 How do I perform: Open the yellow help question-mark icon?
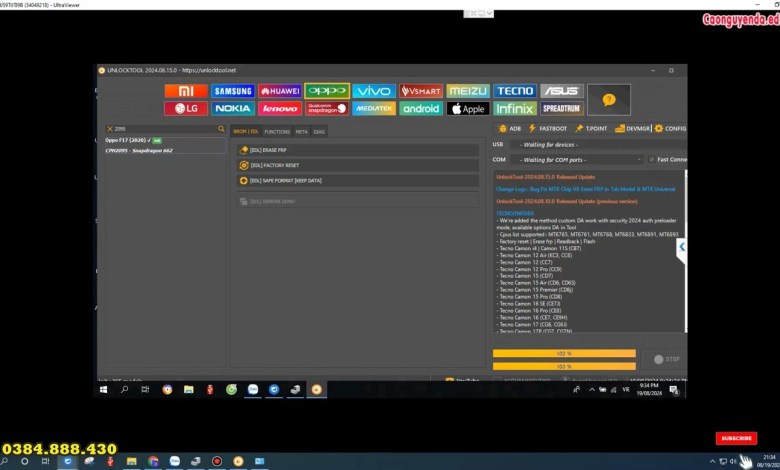pyautogui.click(x=608, y=99)
